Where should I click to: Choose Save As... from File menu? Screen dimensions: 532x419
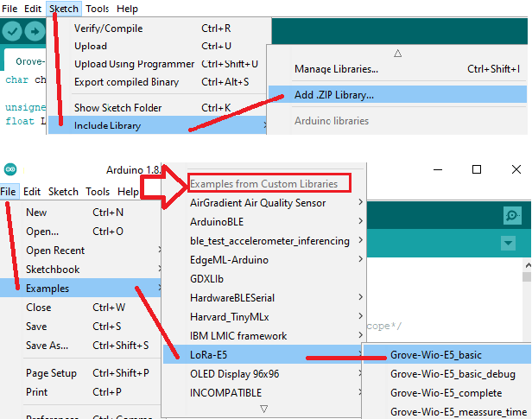pos(80,346)
